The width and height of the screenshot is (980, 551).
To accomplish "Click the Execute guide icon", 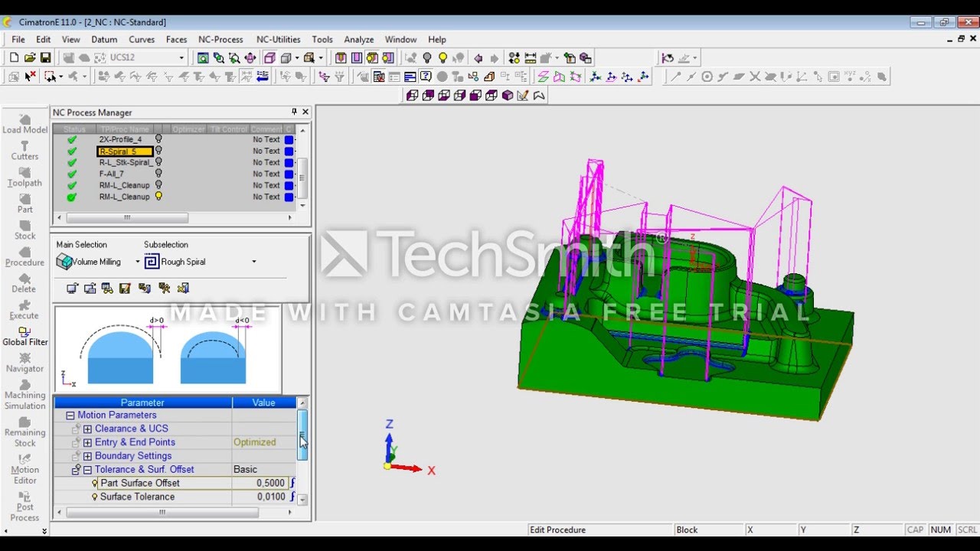I will 24,310.
